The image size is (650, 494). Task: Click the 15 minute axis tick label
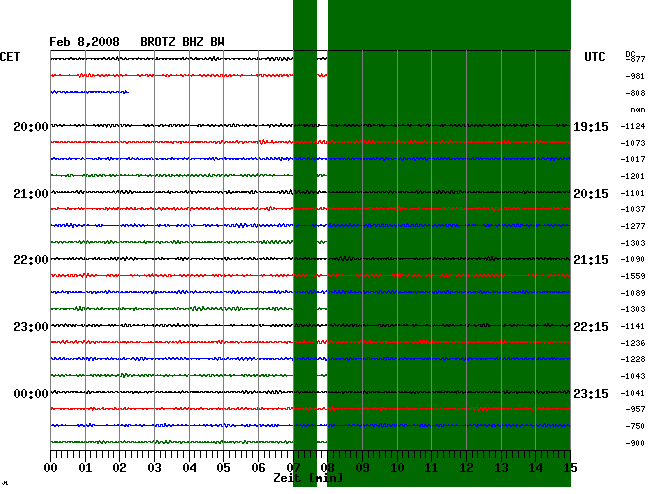click(570, 468)
